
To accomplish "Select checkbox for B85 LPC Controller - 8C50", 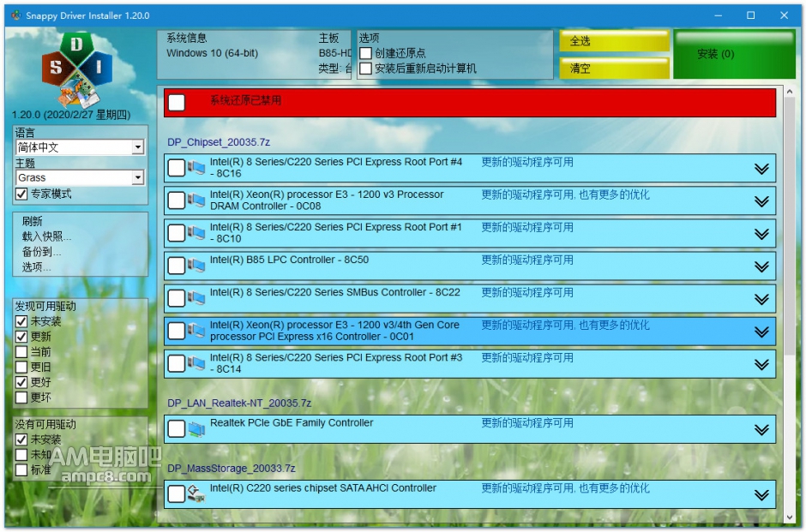I will pyautogui.click(x=177, y=266).
